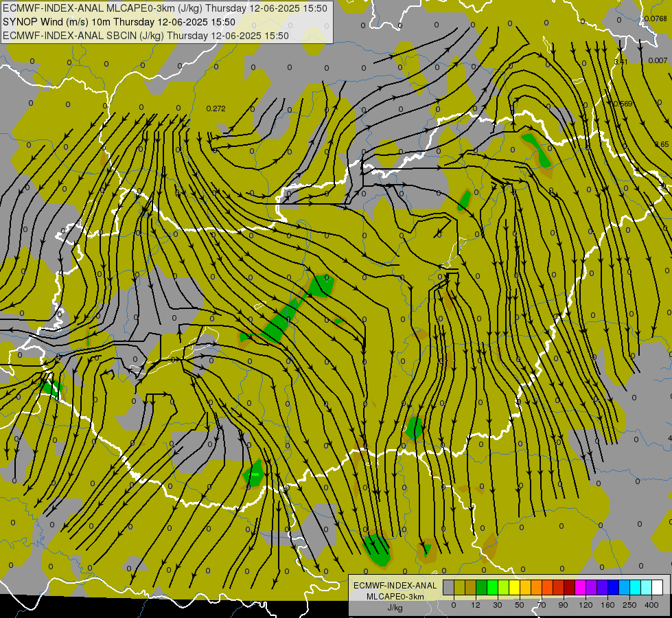The width and height of the screenshot is (672, 618).
Task: Click the legend value 30
Action: (x=498, y=605)
